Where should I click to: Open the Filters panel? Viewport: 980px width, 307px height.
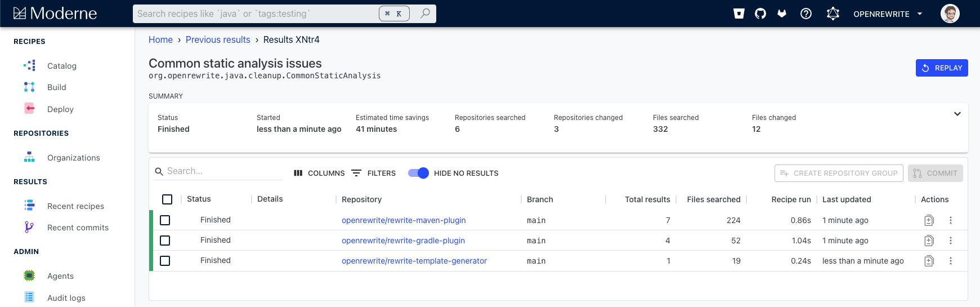click(374, 173)
